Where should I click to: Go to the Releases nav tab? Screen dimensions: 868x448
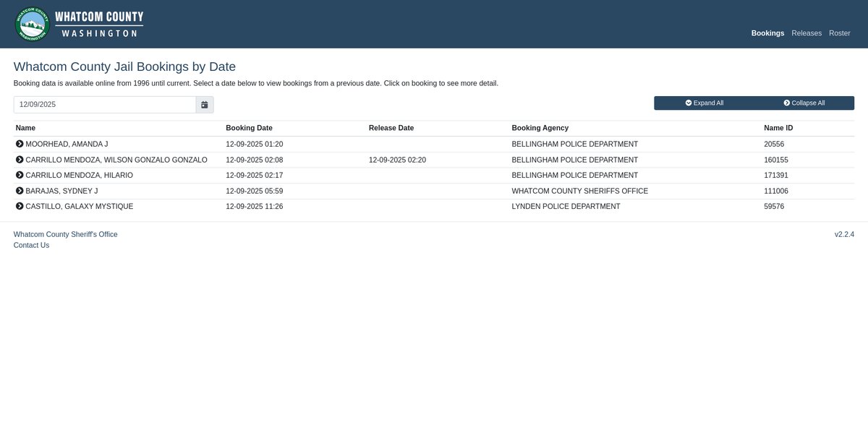[807, 33]
